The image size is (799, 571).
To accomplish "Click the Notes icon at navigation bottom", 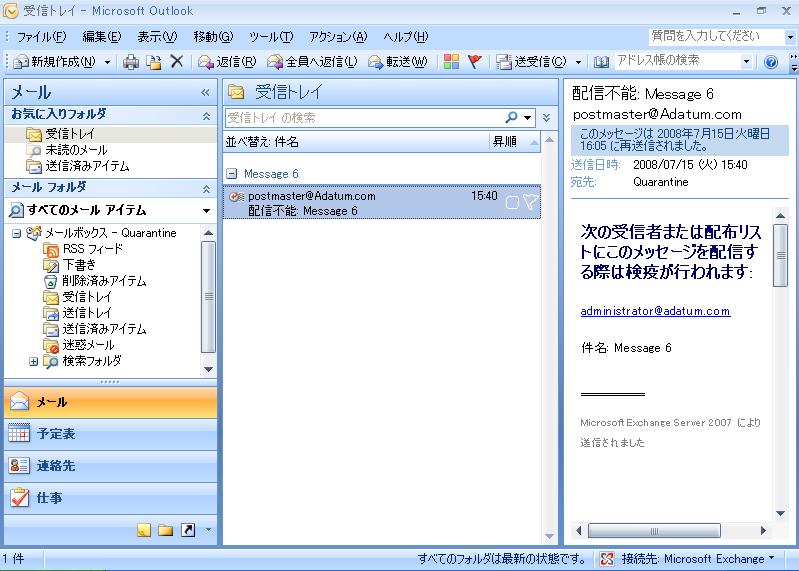I will [x=144, y=530].
